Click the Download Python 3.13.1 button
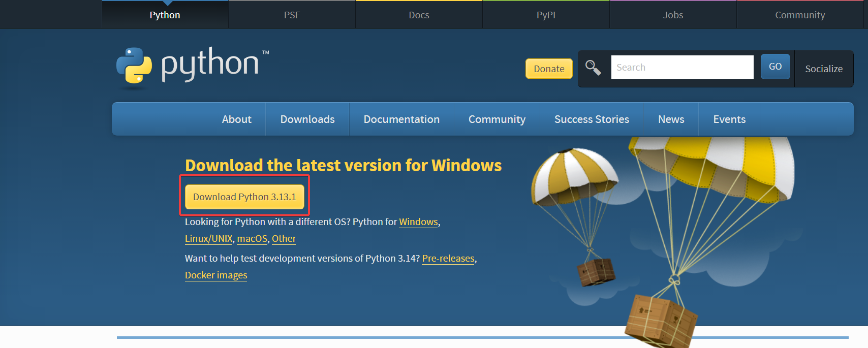Screen dimensions: 868x348 (244, 197)
